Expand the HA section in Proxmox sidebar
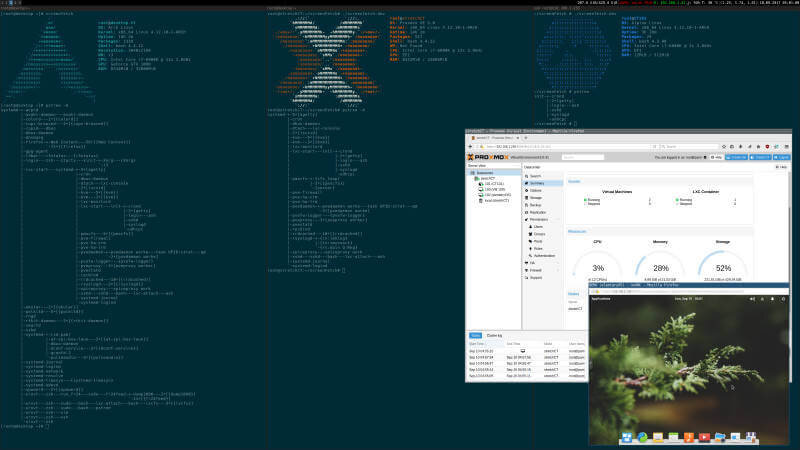This screenshot has height=450, width=800. (x=542, y=263)
